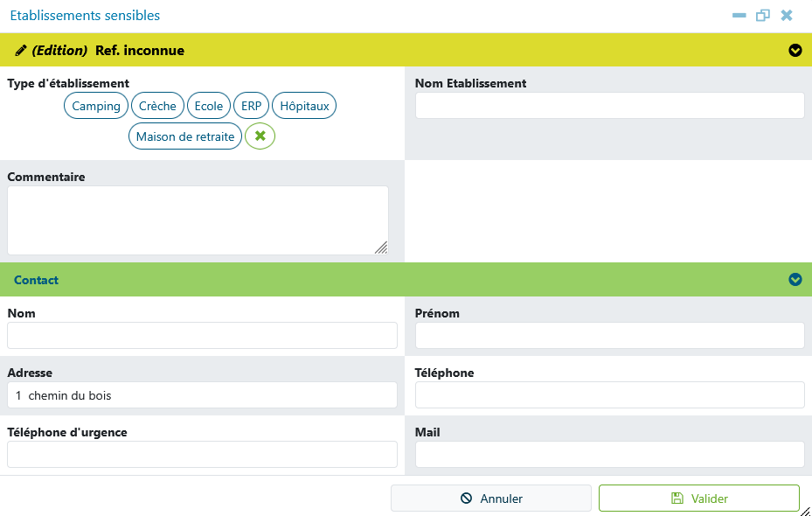Save with the Valider button

coord(699,499)
